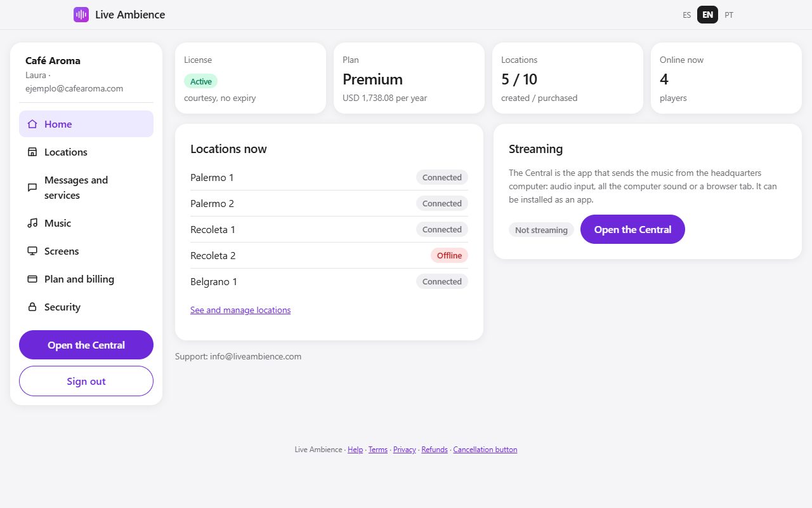The image size is (812, 508).
Task: Open the Home menu item
Action: (x=86, y=124)
